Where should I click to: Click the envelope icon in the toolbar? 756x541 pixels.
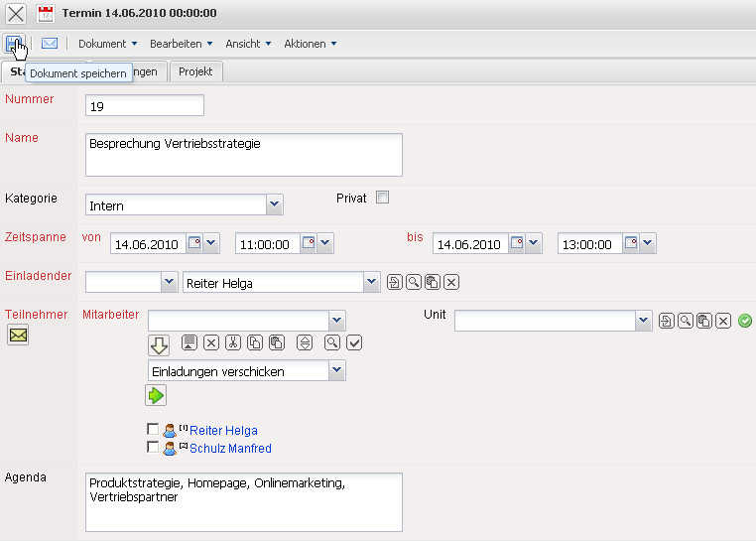(49, 44)
